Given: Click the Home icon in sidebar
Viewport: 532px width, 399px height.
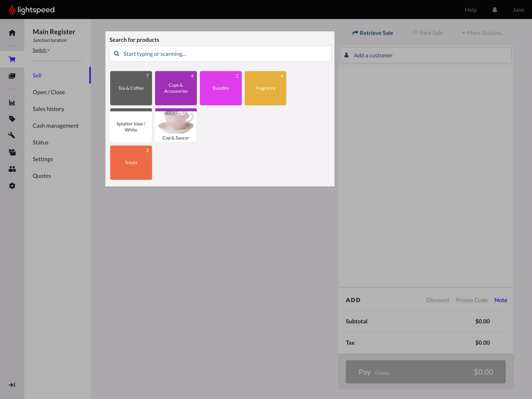Looking at the screenshot, I should [12, 33].
